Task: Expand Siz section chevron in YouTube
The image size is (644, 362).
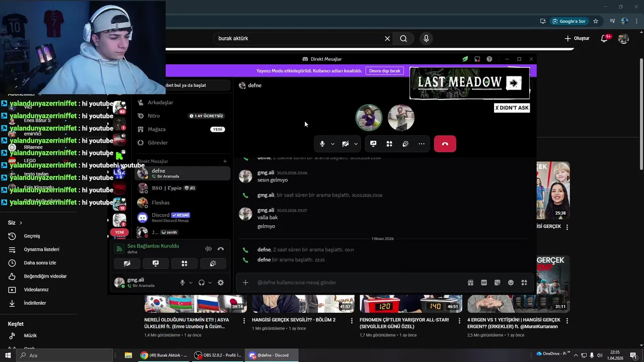Action: pos(21,223)
